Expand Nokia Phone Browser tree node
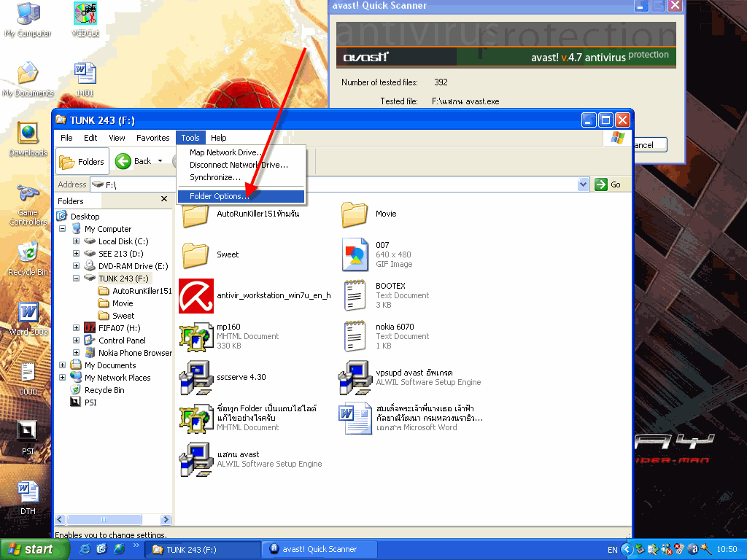747x560 pixels. point(76,352)
